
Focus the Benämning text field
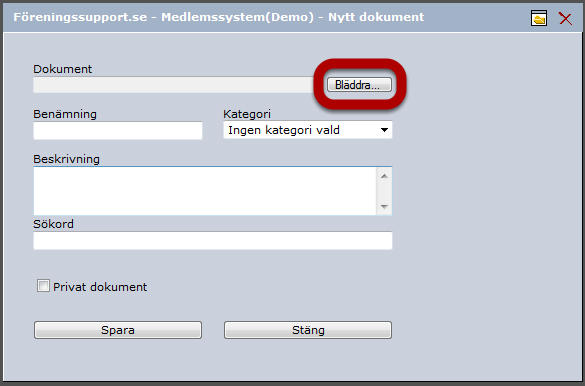tap(118, 131)
